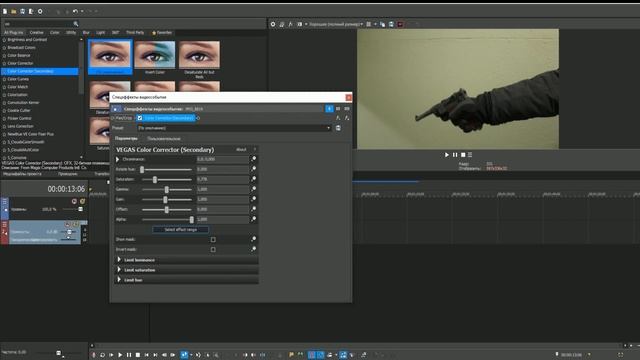Select the Third Party plug-in tab
Viewport: 640px width, 360px height.
(x=135, y=32)
